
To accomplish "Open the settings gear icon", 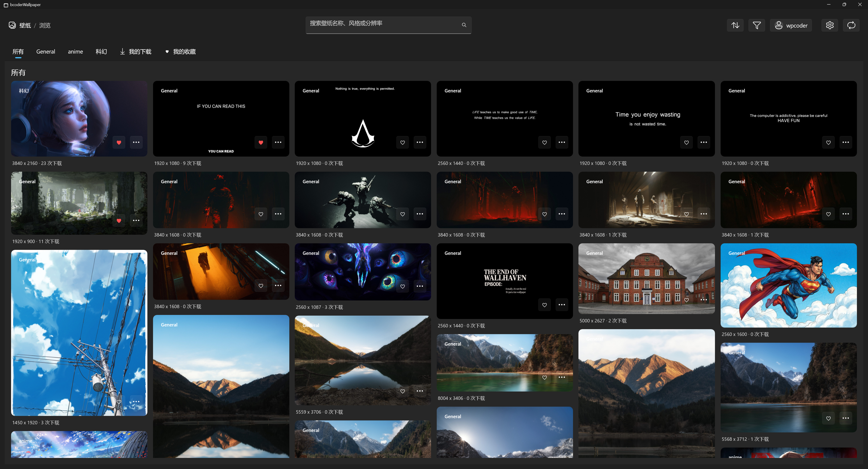I will click(x=830, y=25).
